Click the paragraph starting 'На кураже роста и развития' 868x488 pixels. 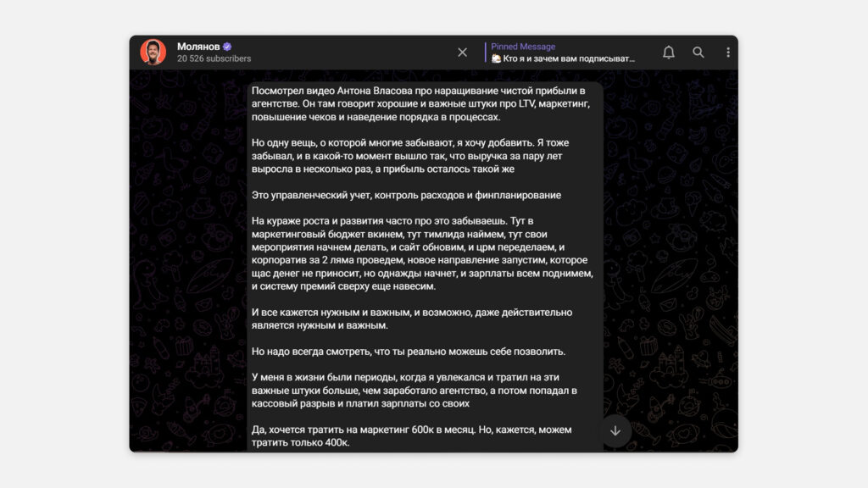[x=422, y=253]
